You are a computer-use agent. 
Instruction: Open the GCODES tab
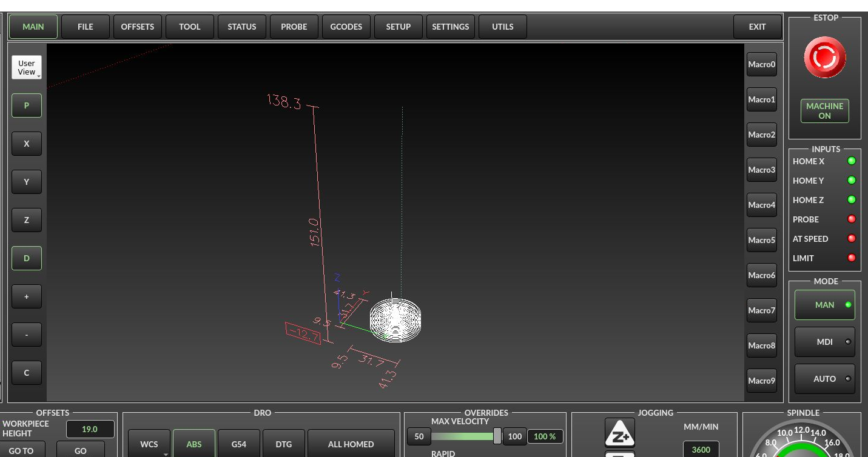tap(346, 27)
